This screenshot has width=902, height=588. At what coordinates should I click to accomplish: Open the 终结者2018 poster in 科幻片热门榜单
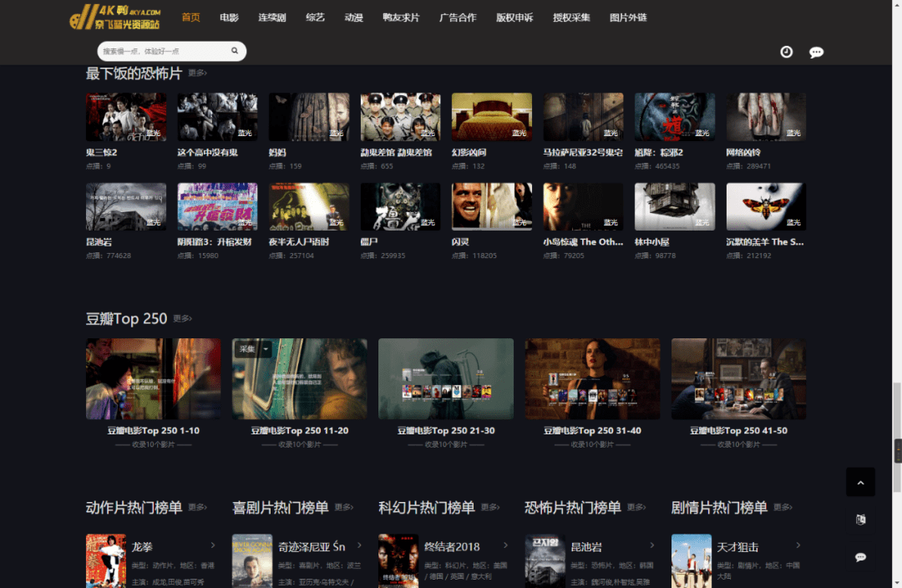pos(398,561)
